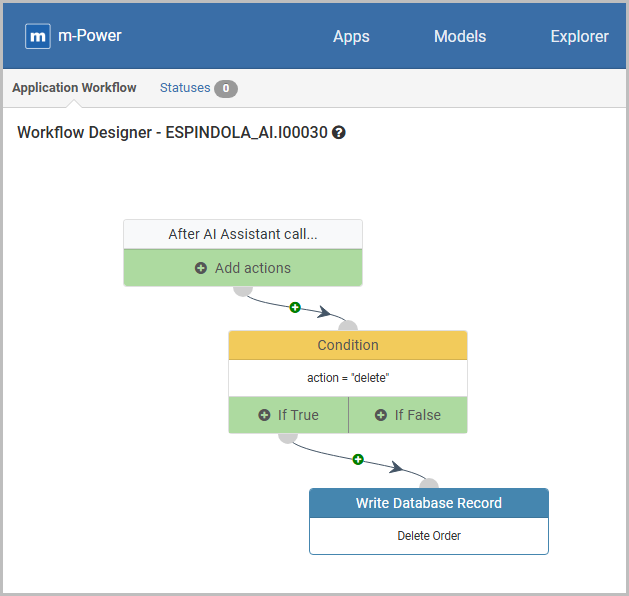
Task: Click input port above Condition node
Action: click(x=347, y=327)
